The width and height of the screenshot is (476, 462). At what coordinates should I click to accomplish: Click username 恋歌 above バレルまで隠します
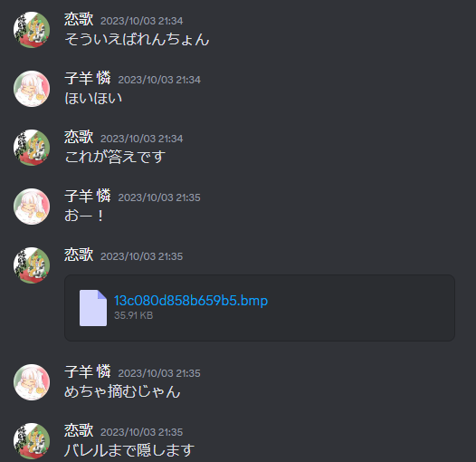[79, 431]
